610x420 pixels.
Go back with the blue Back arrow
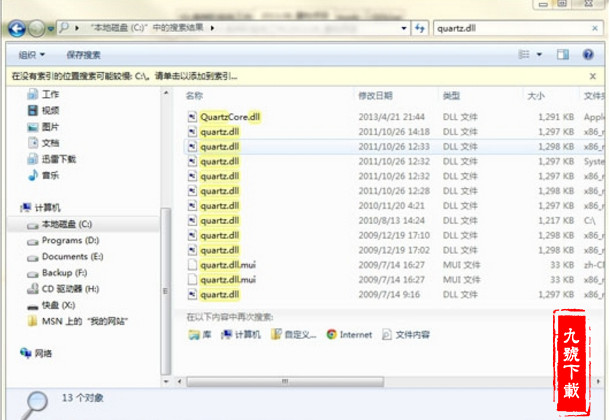point(17,29)
